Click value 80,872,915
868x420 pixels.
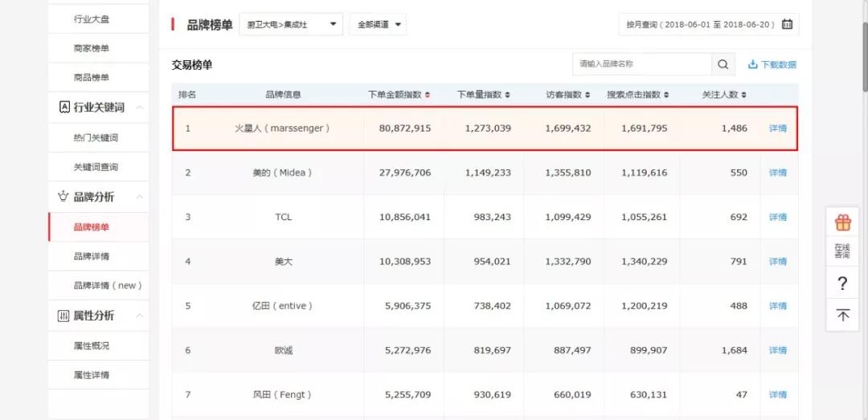(404, 128)
